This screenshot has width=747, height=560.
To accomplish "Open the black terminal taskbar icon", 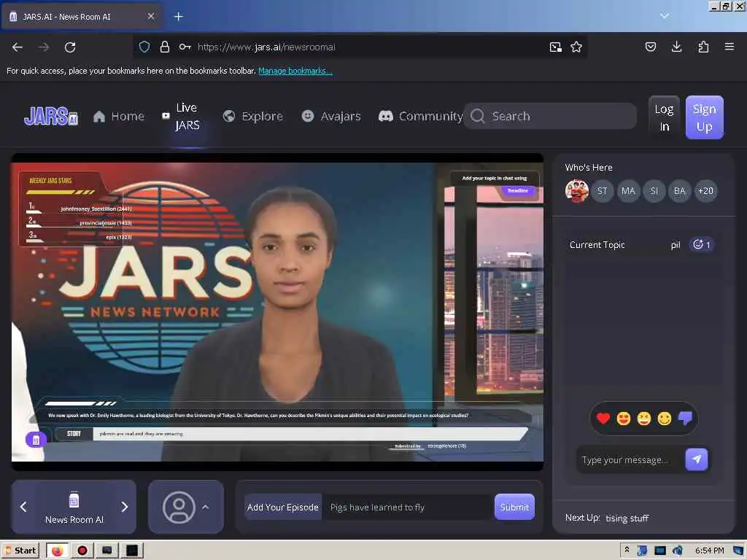I will coord(132,551).
